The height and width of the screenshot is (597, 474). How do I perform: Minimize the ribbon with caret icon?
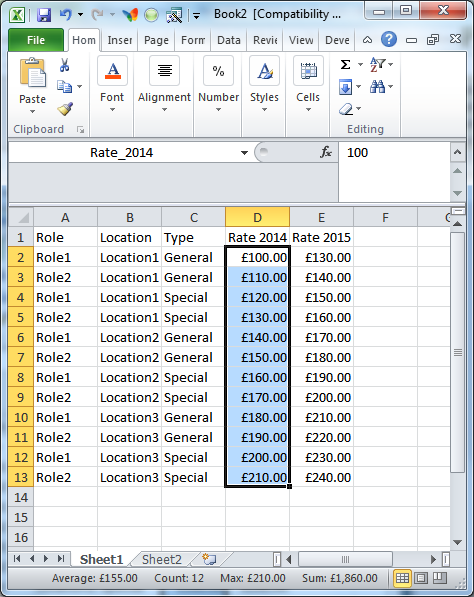tap(367, 40)
